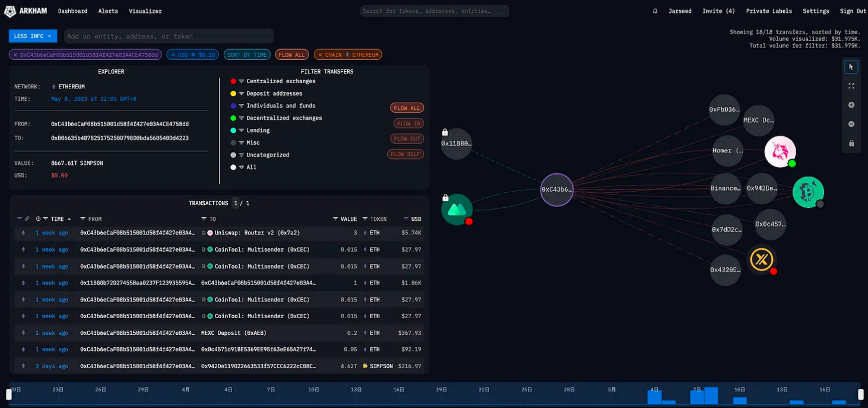Click the left timeline range handle
The width and height of the screenshot is (868, 408).
click(x=9, y=394)
